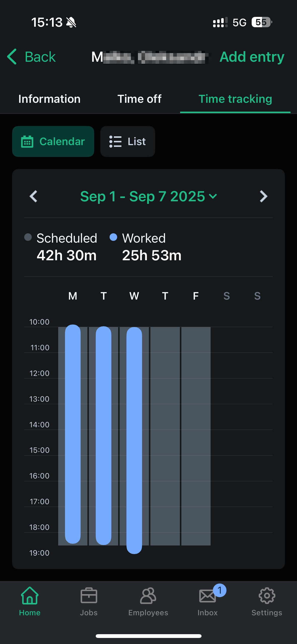Screen dimensions: 297x644
Task: Open Settings via the gear icon
Action: (267, 596)
